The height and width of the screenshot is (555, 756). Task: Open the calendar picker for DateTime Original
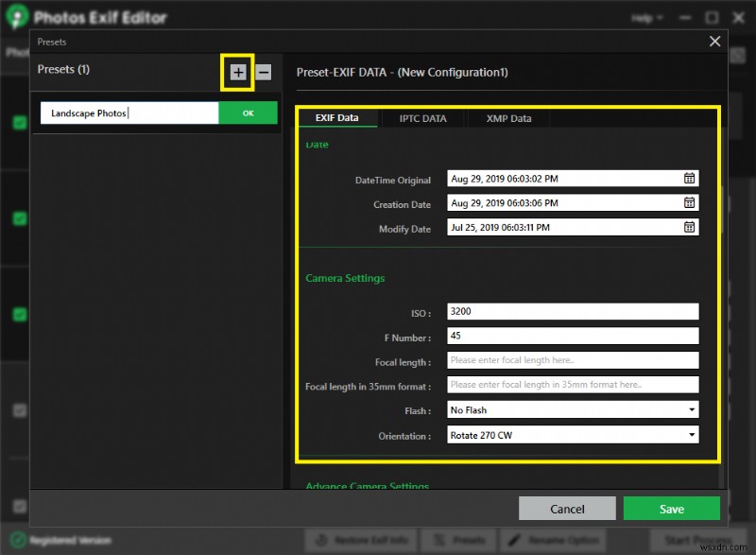[x=690, y=178]
